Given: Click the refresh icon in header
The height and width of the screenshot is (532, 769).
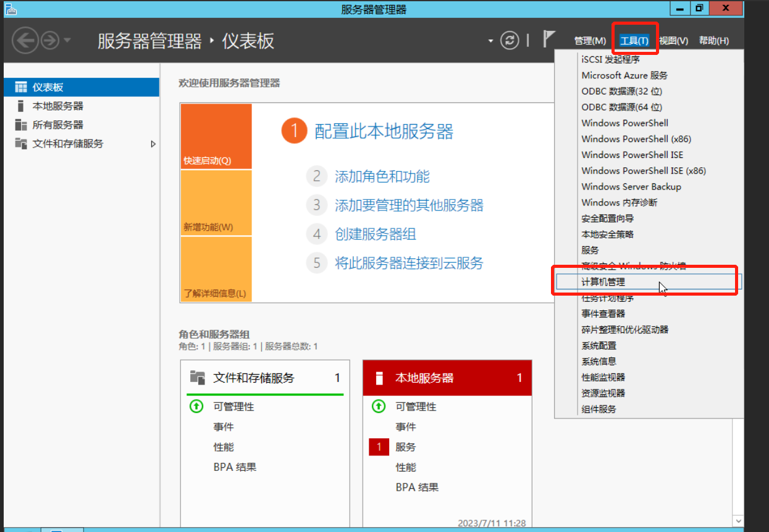Looking at the screenshot, I should click(x=510, y=41).
